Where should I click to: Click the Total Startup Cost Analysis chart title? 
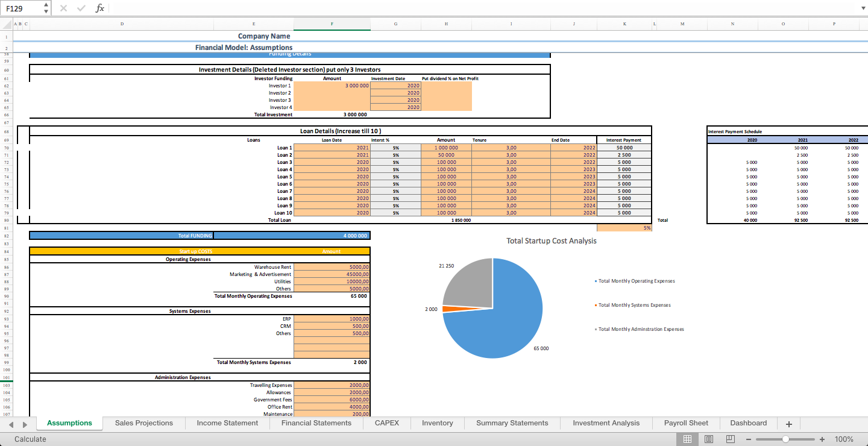(552, 241)
